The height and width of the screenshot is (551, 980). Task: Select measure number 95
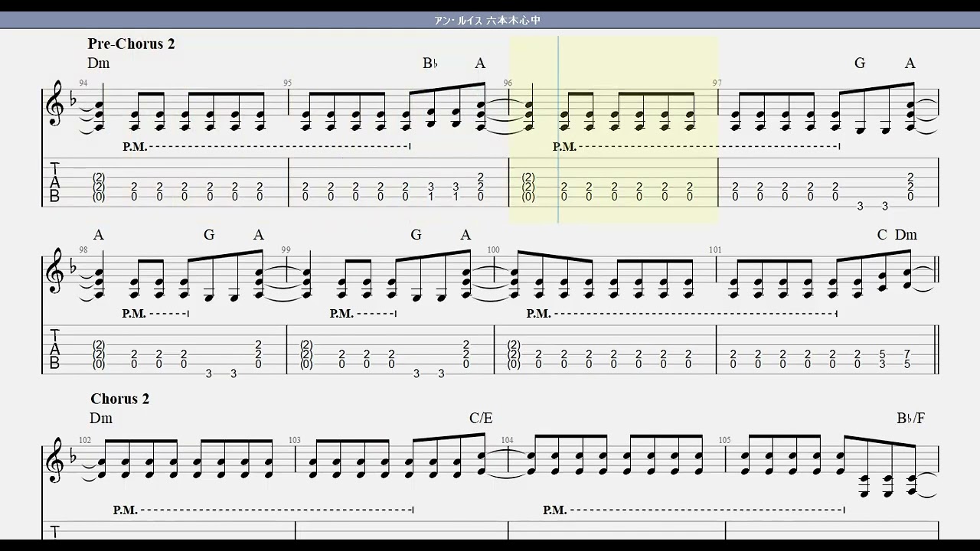click(x=287, y=83)
